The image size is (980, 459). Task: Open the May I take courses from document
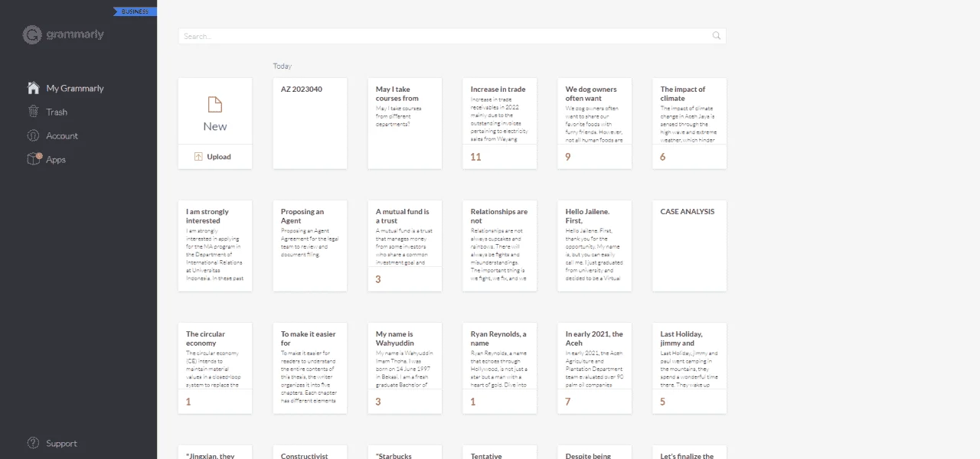(405, 123)
